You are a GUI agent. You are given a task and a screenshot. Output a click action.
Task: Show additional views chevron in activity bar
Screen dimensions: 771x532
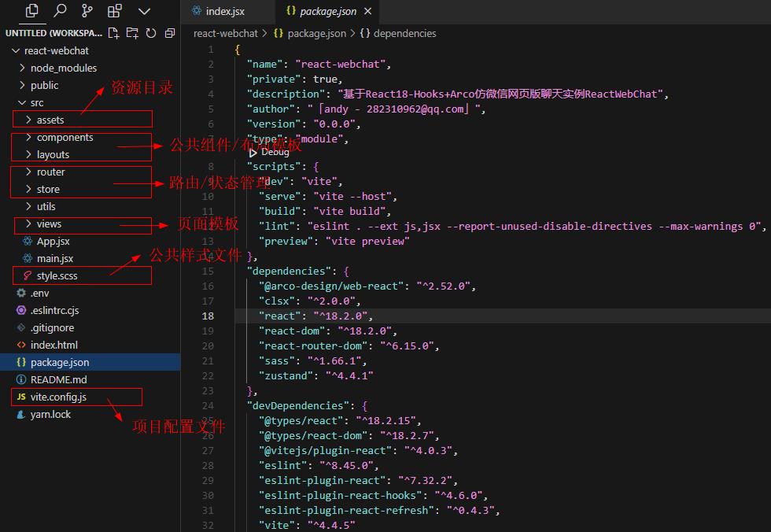pos(144,11)
